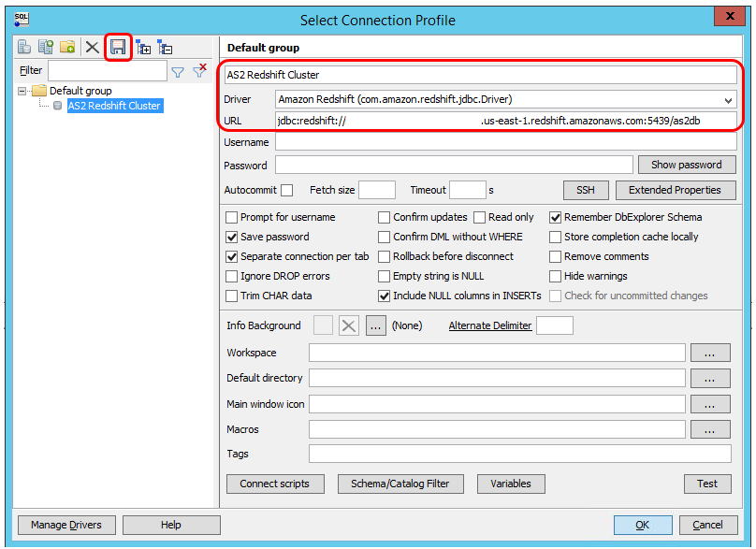Expand all profile groups icon

[143, 48]
